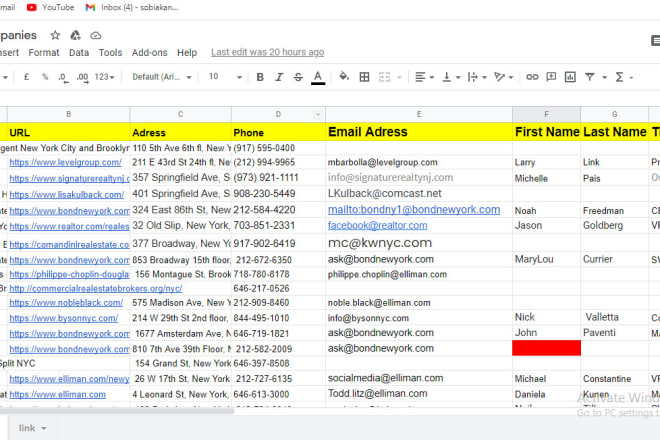Insert a chart icon
660x440 pixels.
click(x=570, y=77)
